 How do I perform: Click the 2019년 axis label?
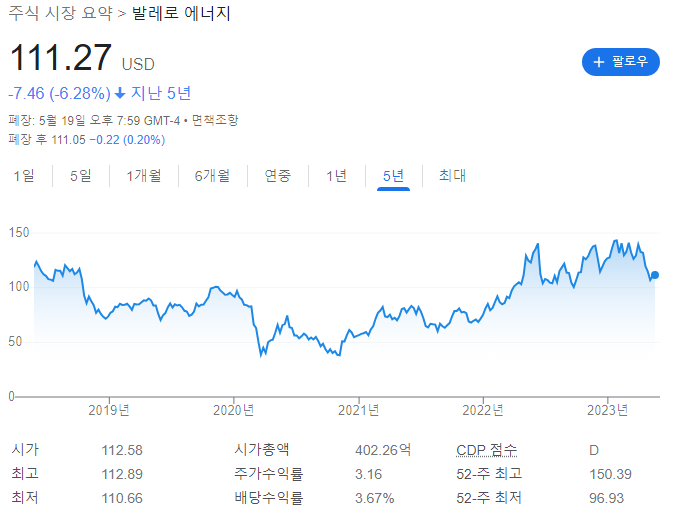coord(109,410)
